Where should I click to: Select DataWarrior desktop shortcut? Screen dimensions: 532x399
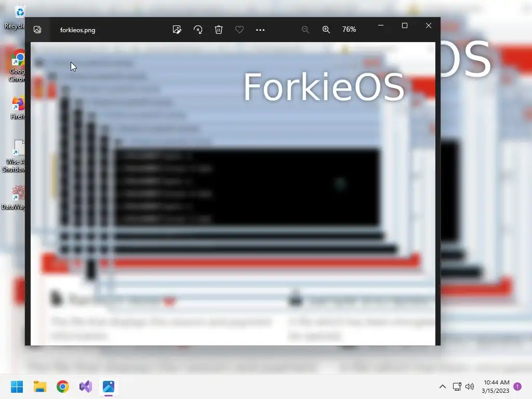(x=14, y=197)
